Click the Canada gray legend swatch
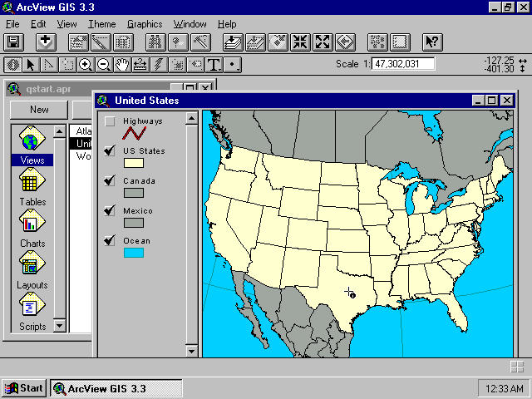 click(x=134, y=193)
